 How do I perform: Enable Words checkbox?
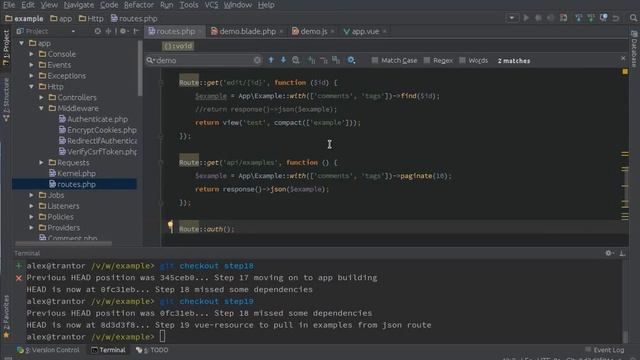point(462,60)
